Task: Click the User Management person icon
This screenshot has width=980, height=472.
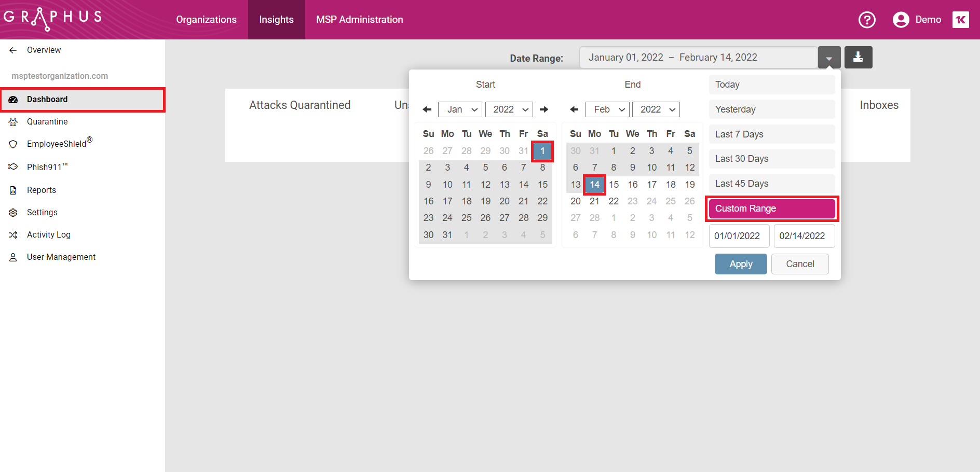Action: 13,257
